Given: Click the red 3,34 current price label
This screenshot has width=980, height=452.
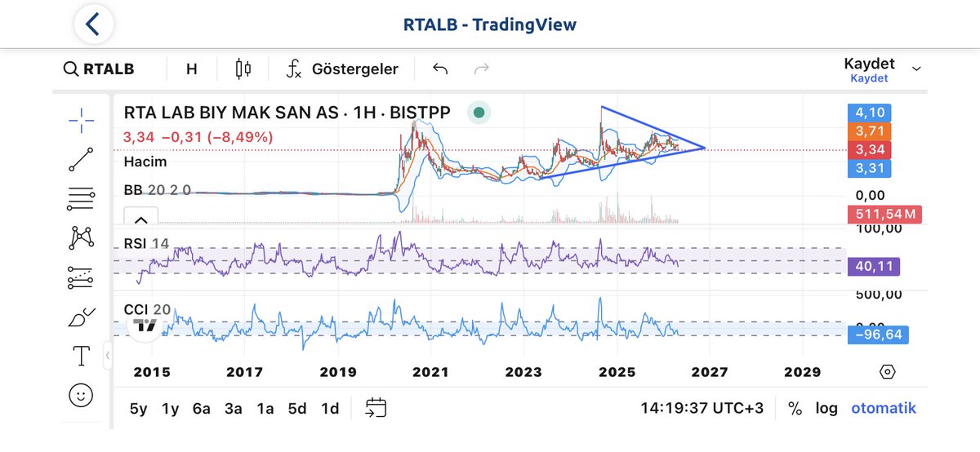Looking at the screenshot, I should coord(870,150).
